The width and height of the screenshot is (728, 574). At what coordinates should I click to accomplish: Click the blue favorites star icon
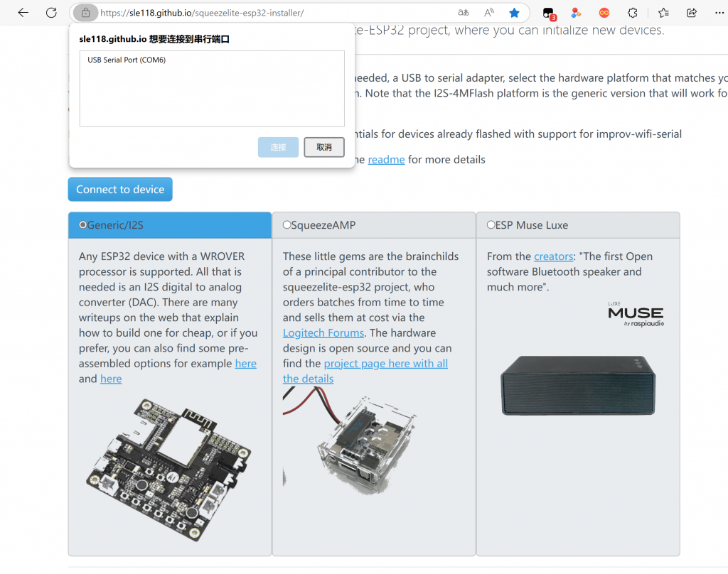(514, 13)
